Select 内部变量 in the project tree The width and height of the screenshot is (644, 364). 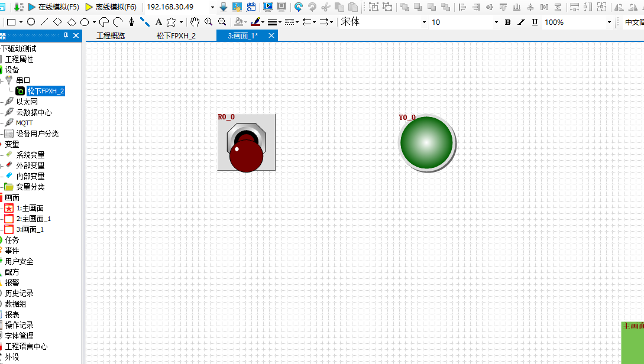(30, 177)
